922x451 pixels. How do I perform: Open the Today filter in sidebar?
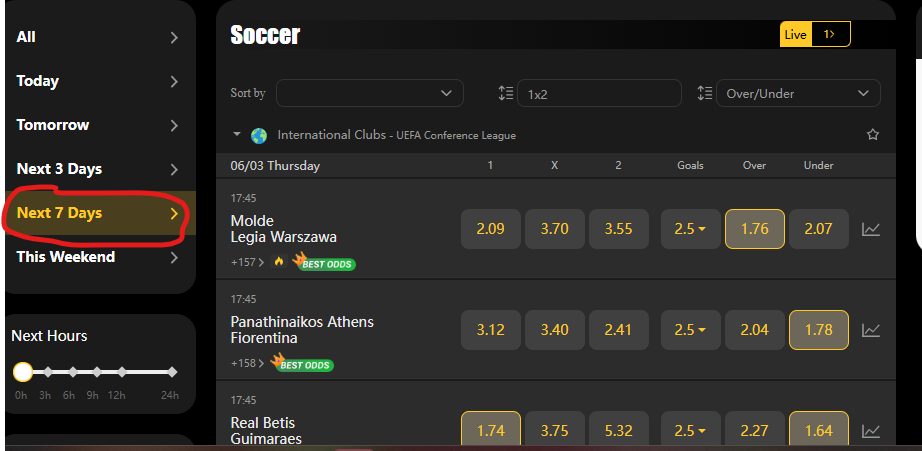tap(97, 81)
